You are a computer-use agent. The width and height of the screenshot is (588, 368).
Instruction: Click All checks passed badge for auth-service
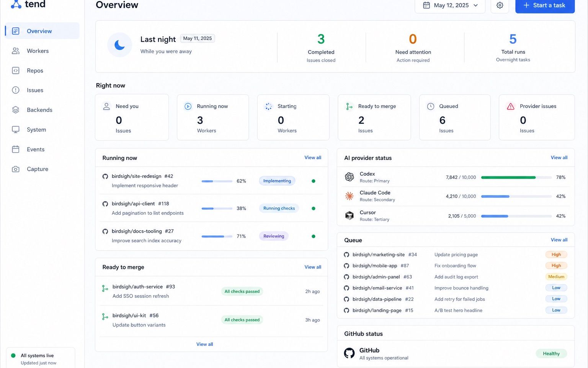pyautogui.click(x=242, y=291)
